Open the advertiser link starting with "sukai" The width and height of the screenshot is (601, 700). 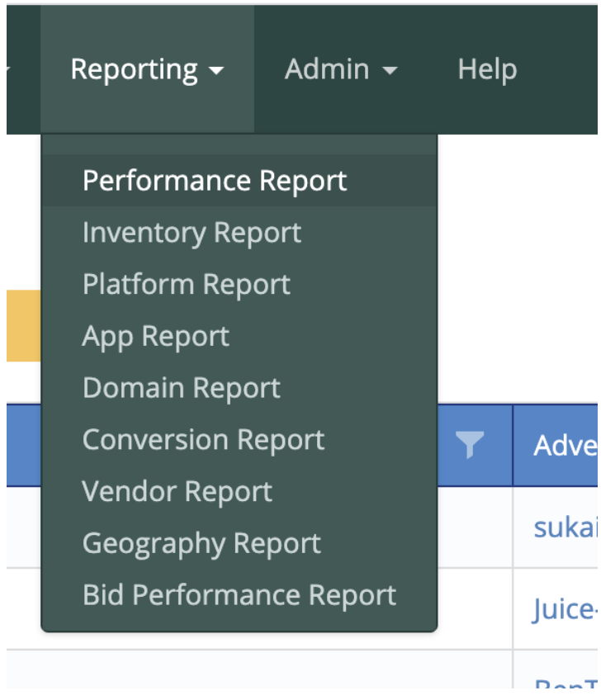click(565, 527)
